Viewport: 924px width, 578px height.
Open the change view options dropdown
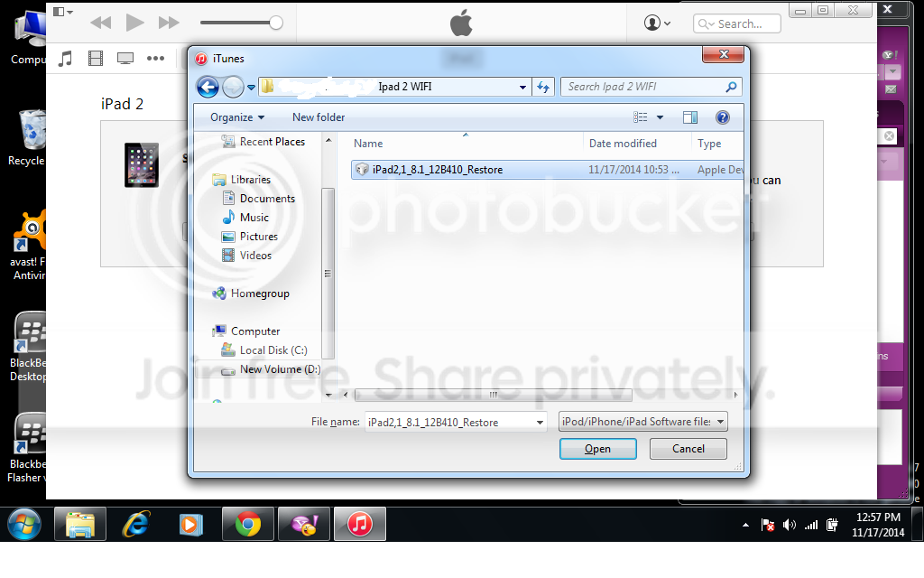660,117
